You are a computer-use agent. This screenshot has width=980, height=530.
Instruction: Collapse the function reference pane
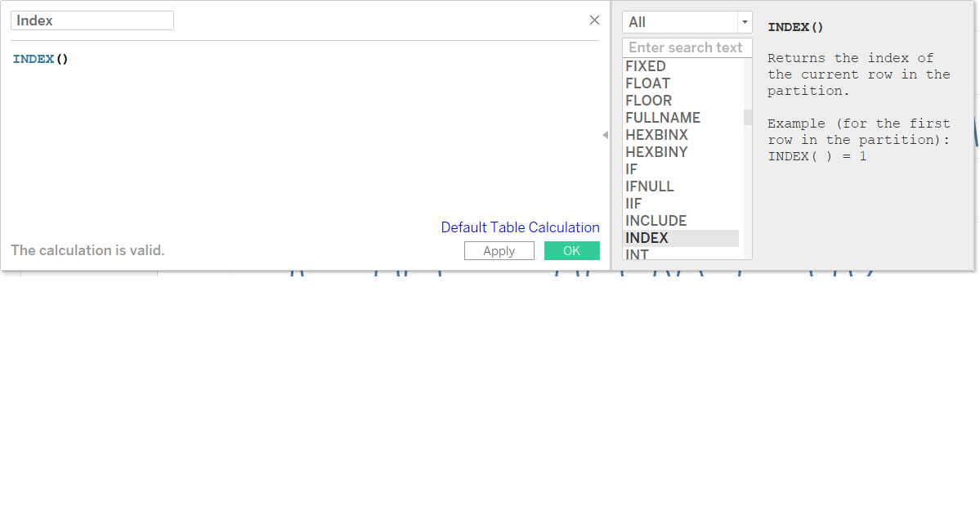click(x=605, y=135)
